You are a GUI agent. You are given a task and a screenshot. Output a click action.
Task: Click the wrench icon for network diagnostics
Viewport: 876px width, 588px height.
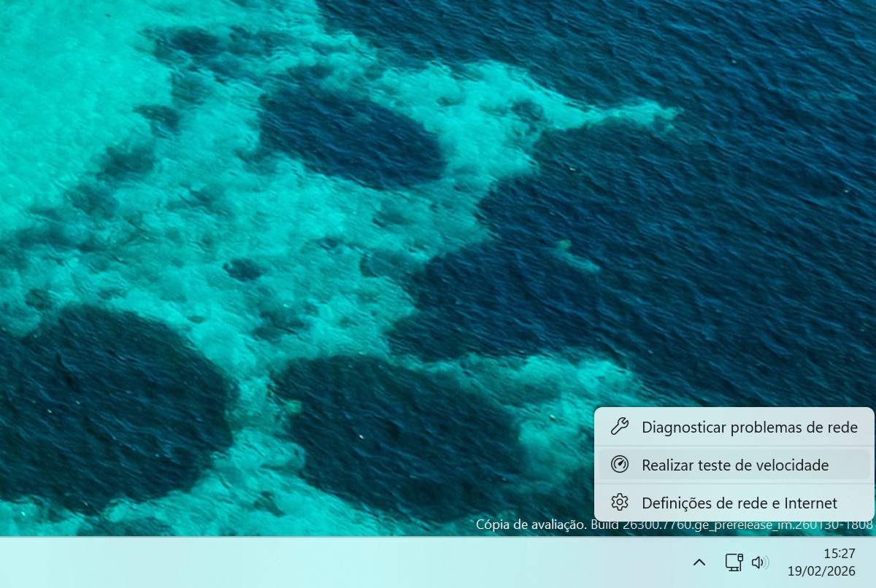[x=620, y=427]
